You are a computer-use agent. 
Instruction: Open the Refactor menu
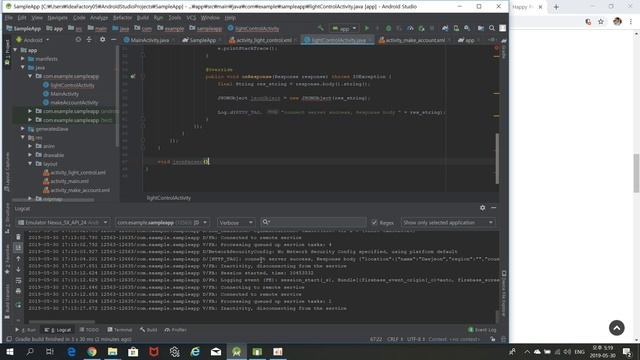122,18
